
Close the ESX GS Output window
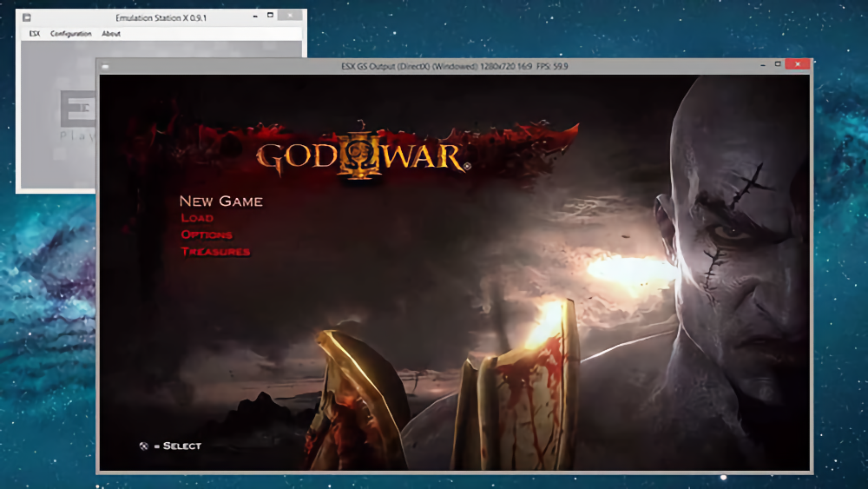(x=798, y=64)
